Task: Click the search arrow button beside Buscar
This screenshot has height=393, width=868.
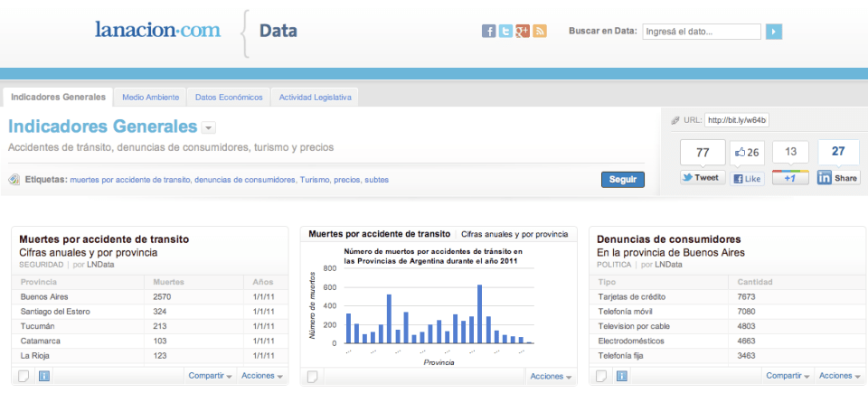Action: (x=774, y=32)
